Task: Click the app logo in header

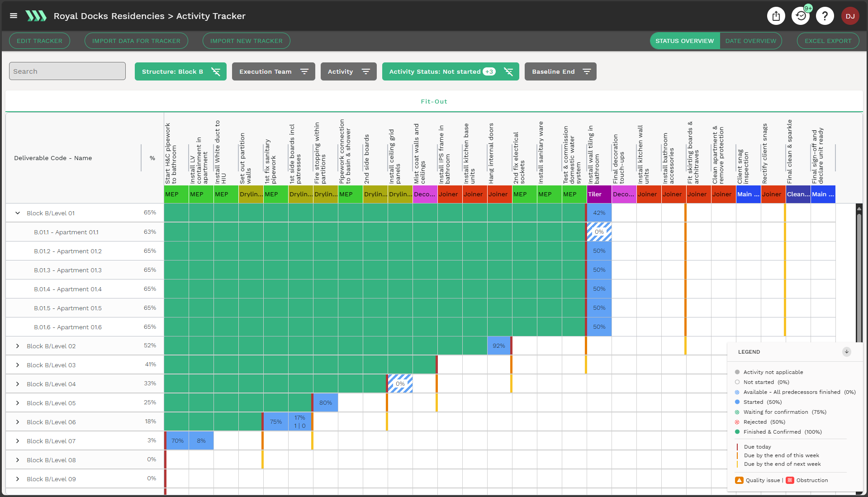Action: (36, 16)
